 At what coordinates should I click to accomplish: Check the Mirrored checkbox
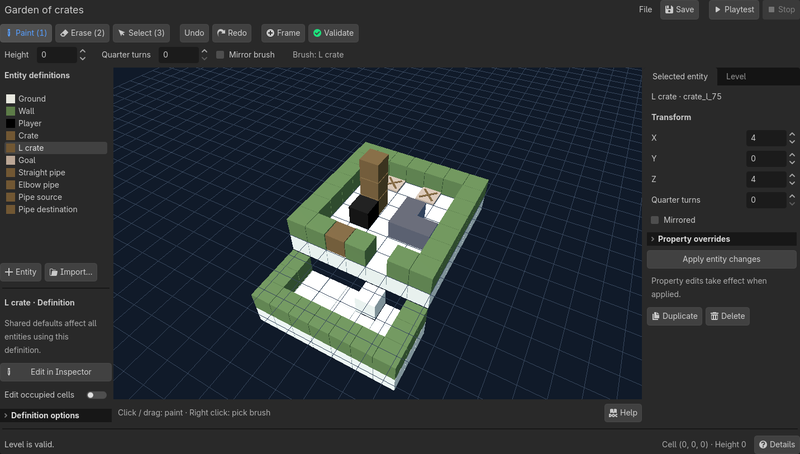click(655, 220)
